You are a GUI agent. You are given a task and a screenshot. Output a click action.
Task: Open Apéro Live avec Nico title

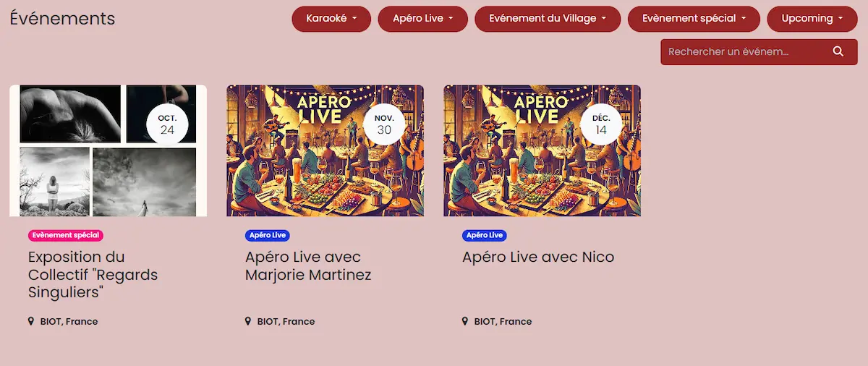(538, 257)
